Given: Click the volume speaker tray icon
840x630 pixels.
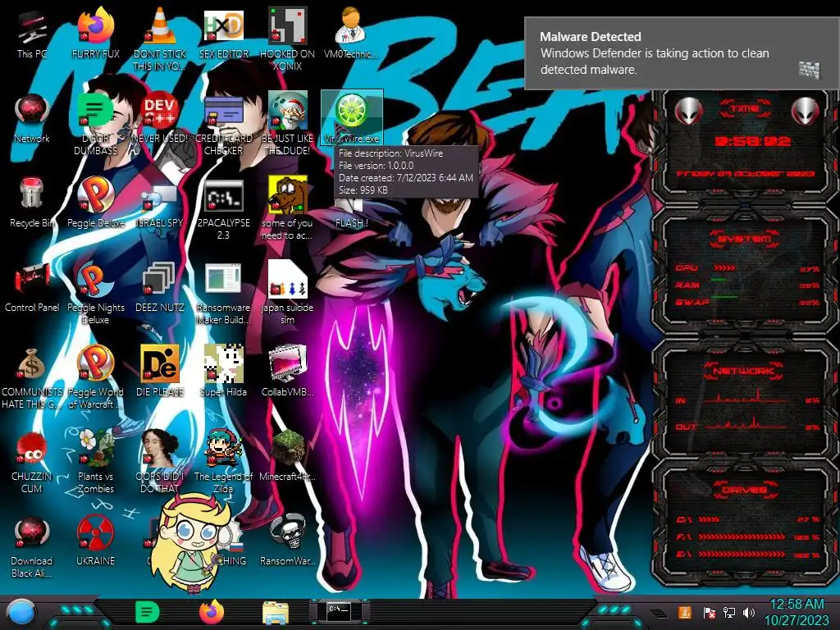Looking at the screenshot, I should [x=749, y=612].
